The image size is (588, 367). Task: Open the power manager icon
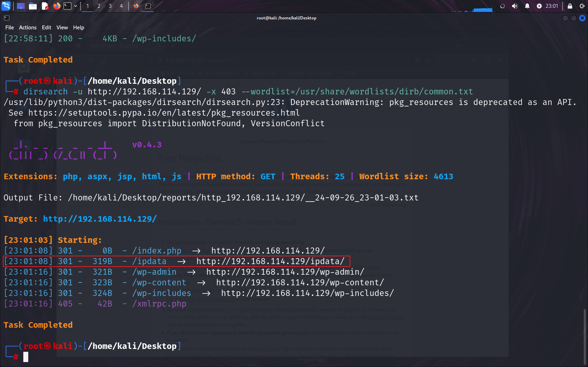[539, 6]
